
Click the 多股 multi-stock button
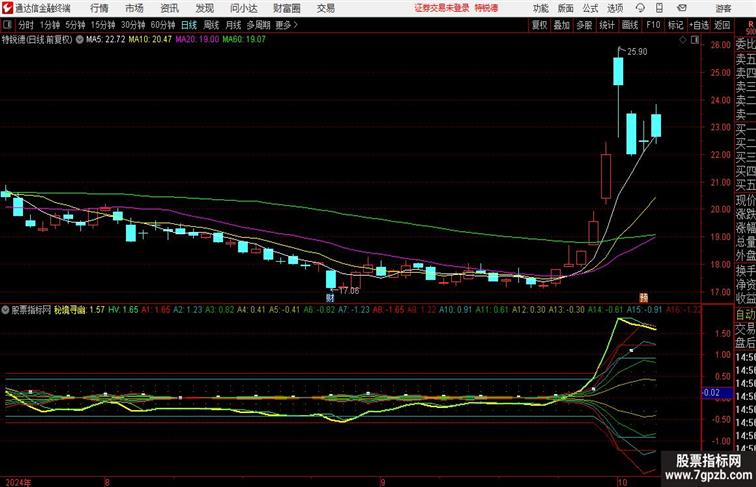click(584, 25)
